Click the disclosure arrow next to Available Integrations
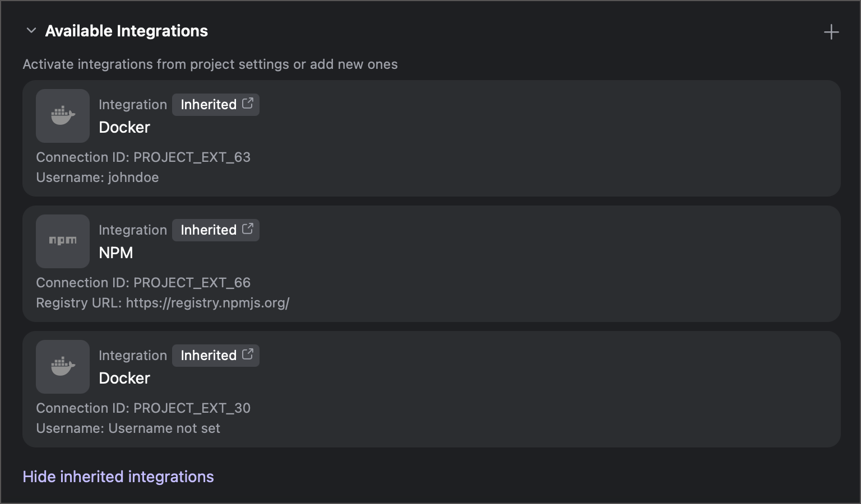This screenshot has height=504, width=861. point(31,31)
